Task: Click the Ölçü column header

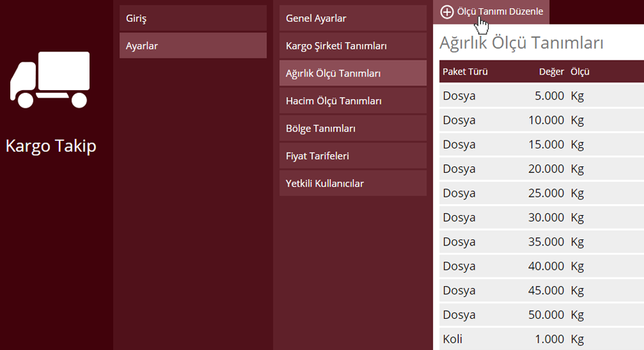Action: click(x=580, y=71)
